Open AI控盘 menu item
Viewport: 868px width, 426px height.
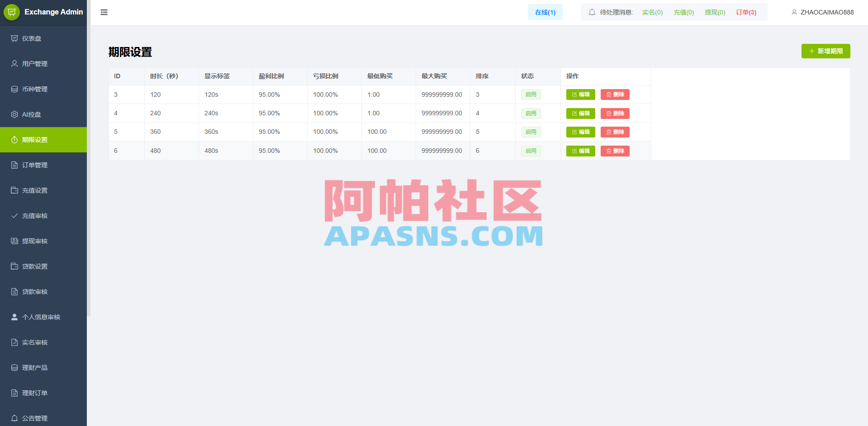coord(43,114)
